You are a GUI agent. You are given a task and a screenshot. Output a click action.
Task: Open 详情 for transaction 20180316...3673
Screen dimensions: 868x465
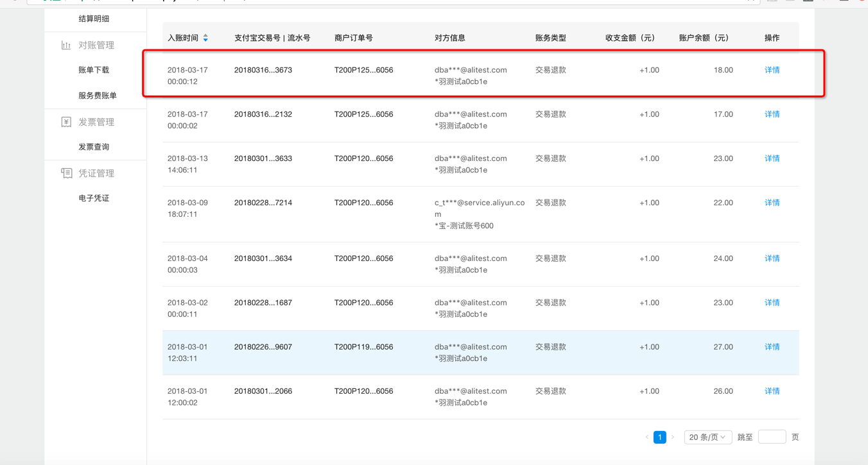click(772, 70)
